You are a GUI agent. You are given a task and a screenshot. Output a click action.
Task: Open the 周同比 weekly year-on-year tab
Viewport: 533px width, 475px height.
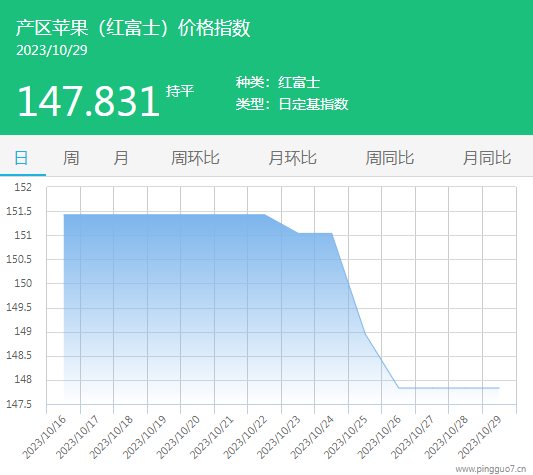390,158
